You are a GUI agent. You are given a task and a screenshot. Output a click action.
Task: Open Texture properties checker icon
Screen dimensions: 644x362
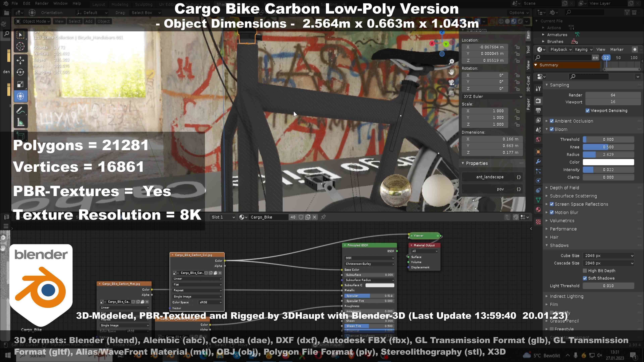coord(538,222)
